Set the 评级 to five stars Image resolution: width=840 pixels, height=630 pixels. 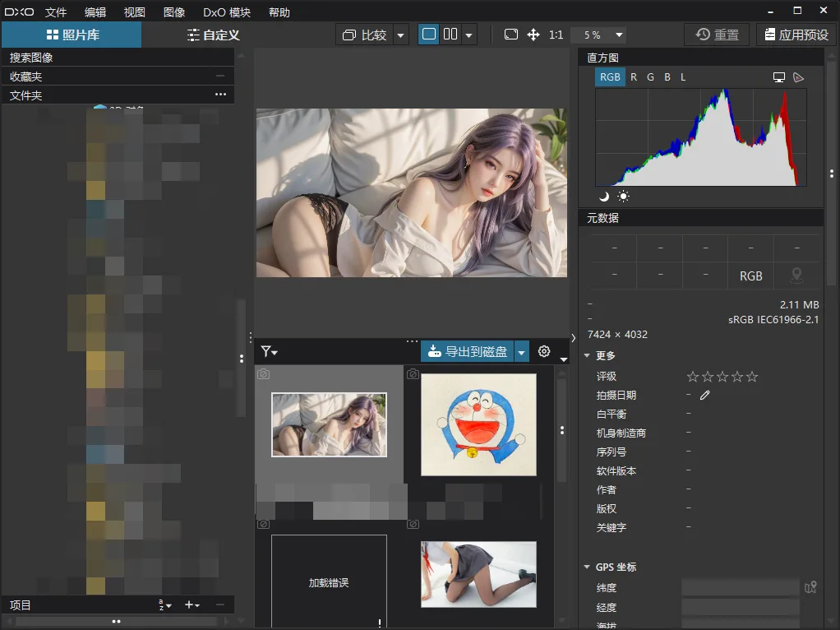(752, 377)
